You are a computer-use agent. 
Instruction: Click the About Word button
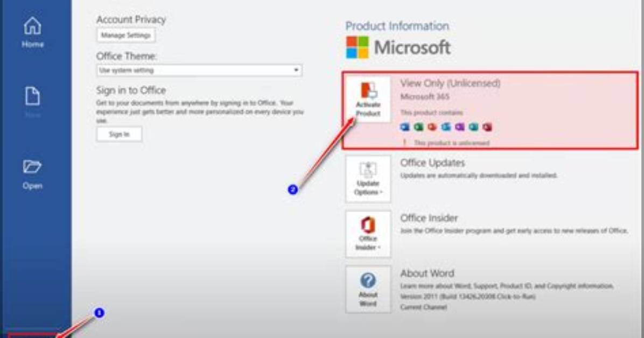point(368,290)
